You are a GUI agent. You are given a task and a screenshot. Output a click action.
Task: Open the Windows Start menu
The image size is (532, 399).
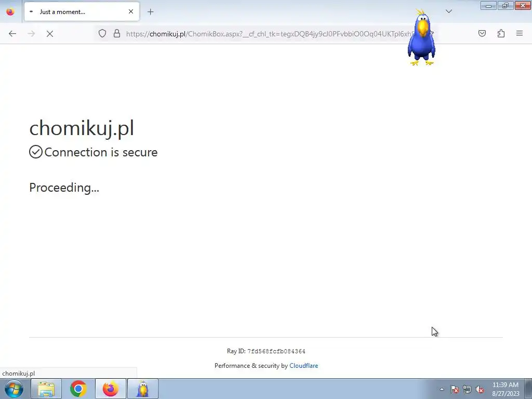coord(14,389)
